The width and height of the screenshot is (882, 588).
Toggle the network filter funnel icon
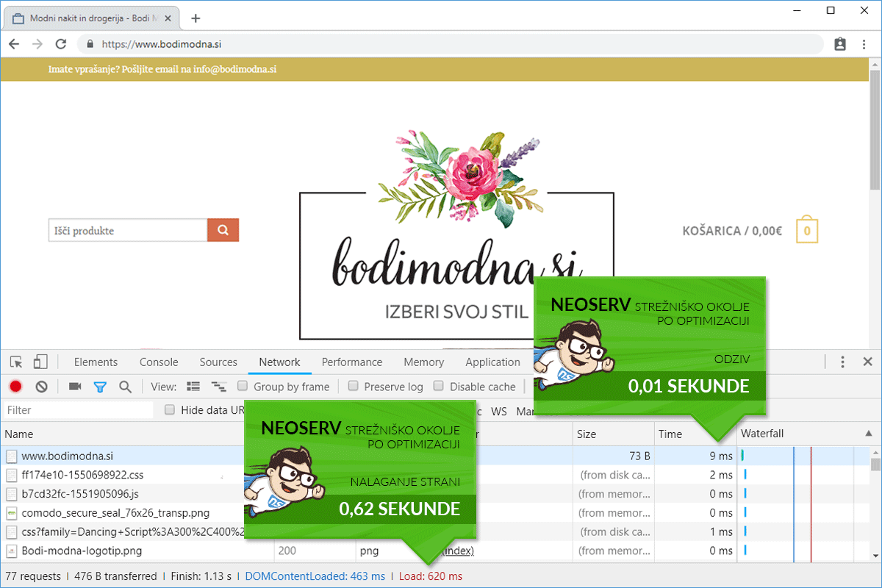click(100, 387)
